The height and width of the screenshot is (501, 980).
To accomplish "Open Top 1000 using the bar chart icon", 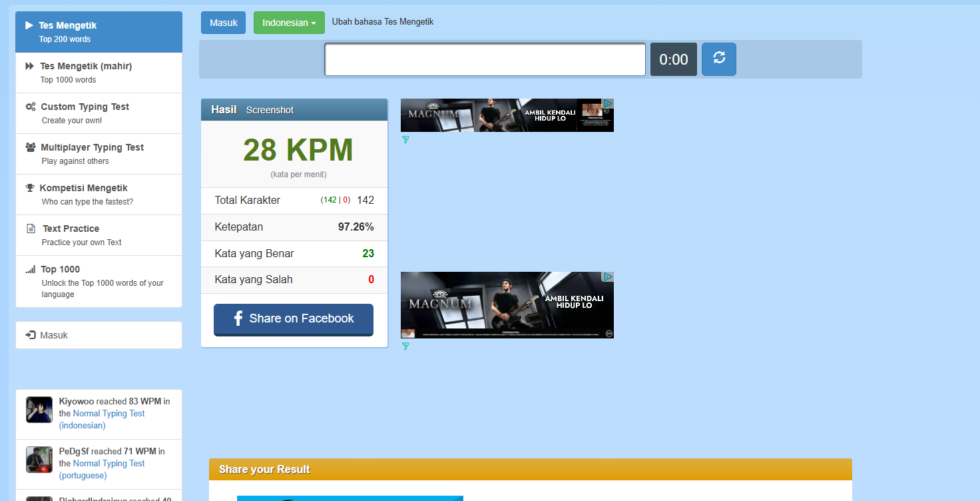I will [x=28, y=268].
